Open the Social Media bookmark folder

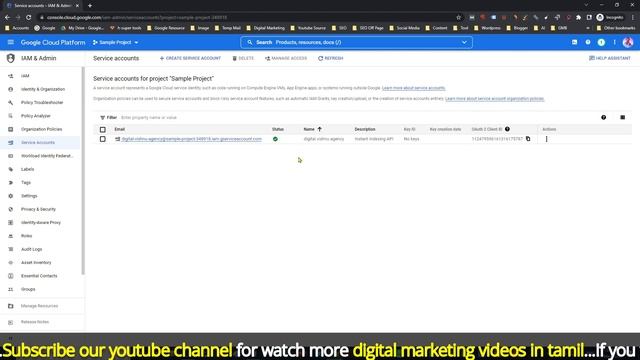pyautogui.click(x=404, y=28)
